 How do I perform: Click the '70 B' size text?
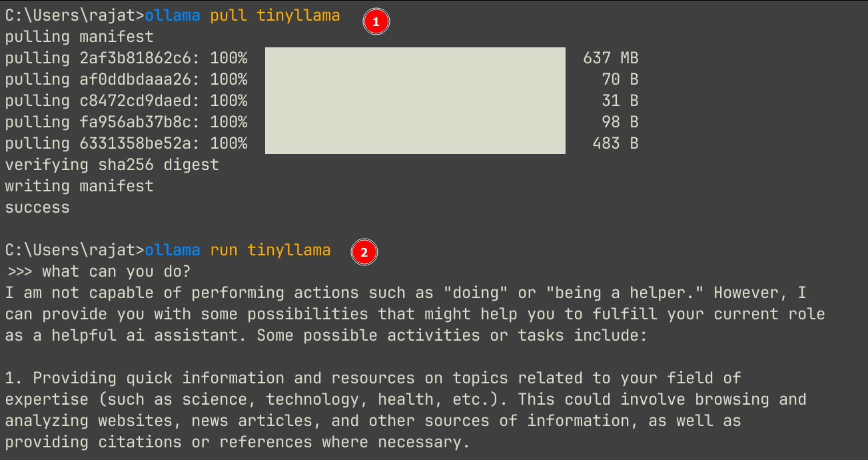click(x=620, y=79)
